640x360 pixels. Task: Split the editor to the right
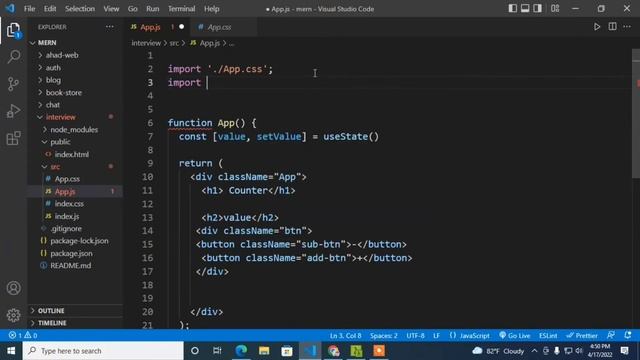[612, 27]
